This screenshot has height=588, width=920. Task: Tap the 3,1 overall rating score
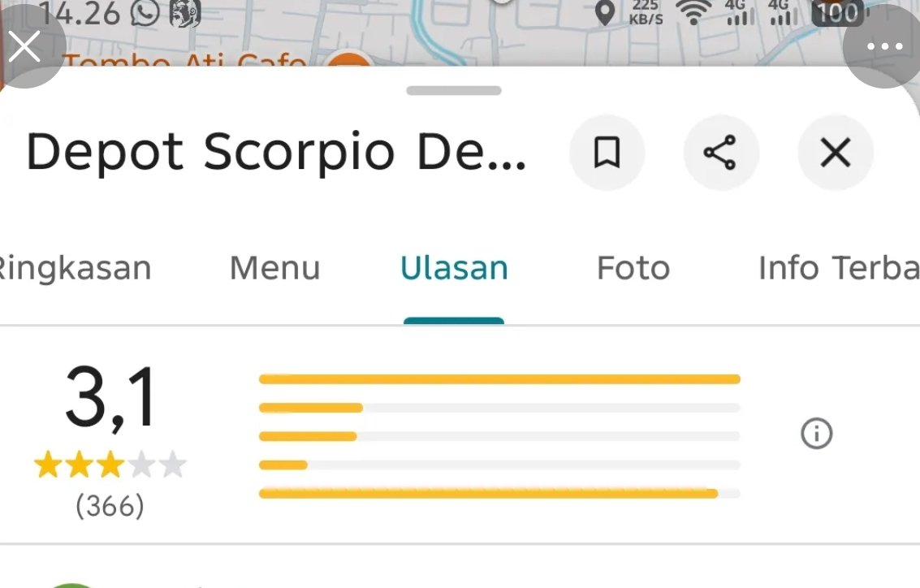click(110, 398)
